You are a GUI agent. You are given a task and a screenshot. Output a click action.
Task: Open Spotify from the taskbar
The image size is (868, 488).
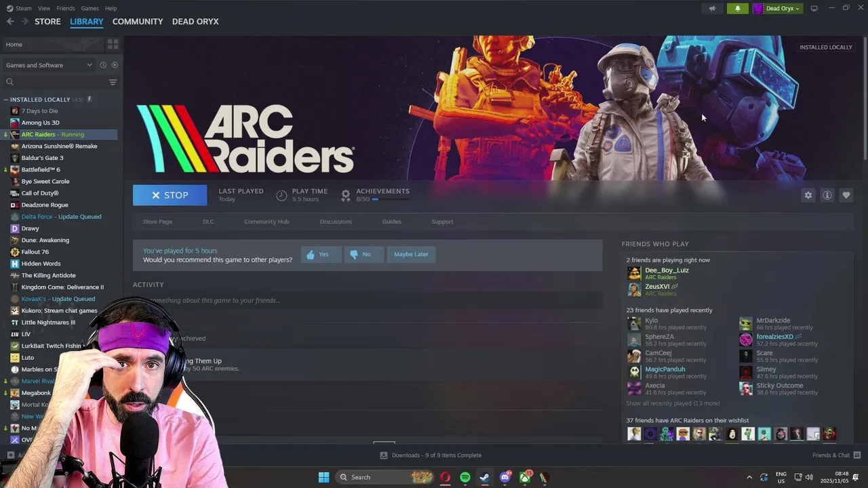pos(465,477)
